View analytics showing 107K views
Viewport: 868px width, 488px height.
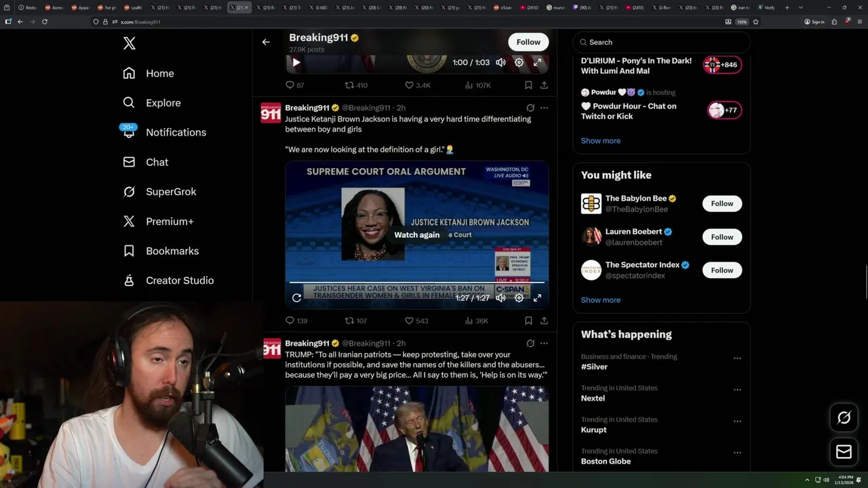point(478,85)
